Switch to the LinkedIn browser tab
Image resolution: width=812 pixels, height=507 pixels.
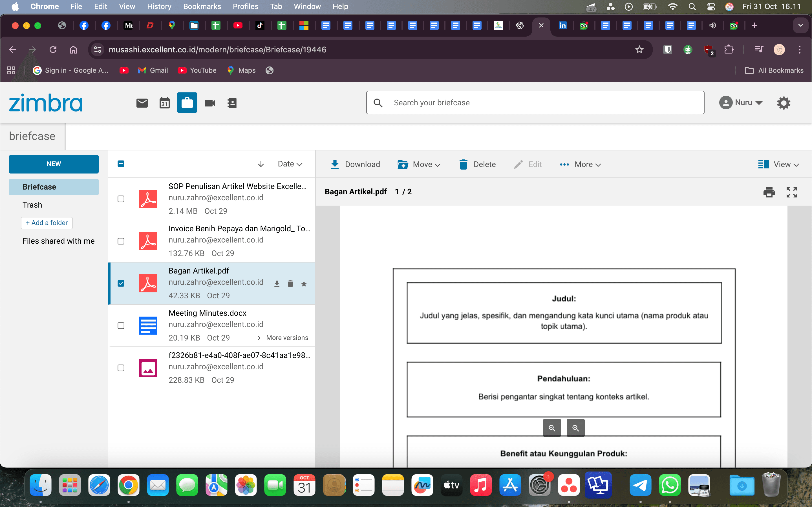pyautogui.click(x=563, y=25)
